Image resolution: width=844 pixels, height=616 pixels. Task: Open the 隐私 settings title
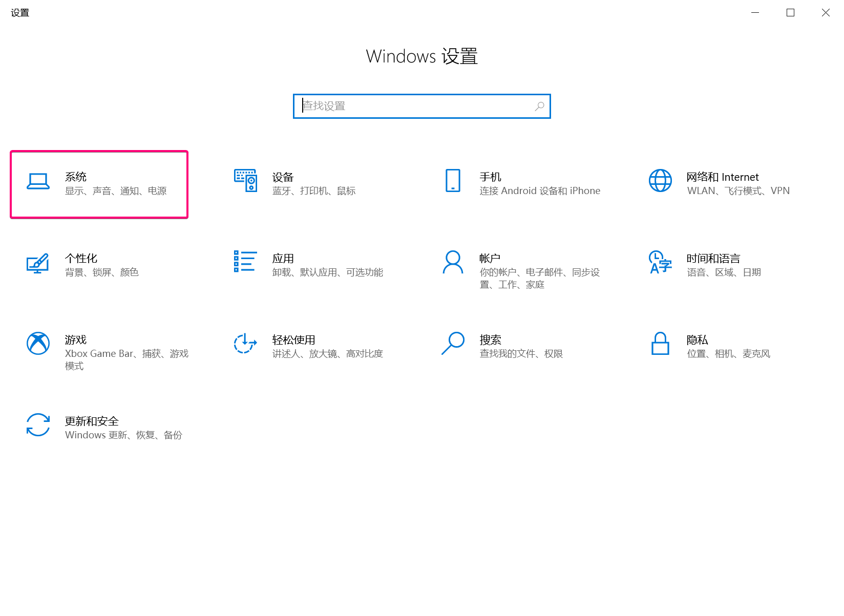click(697, 339)
